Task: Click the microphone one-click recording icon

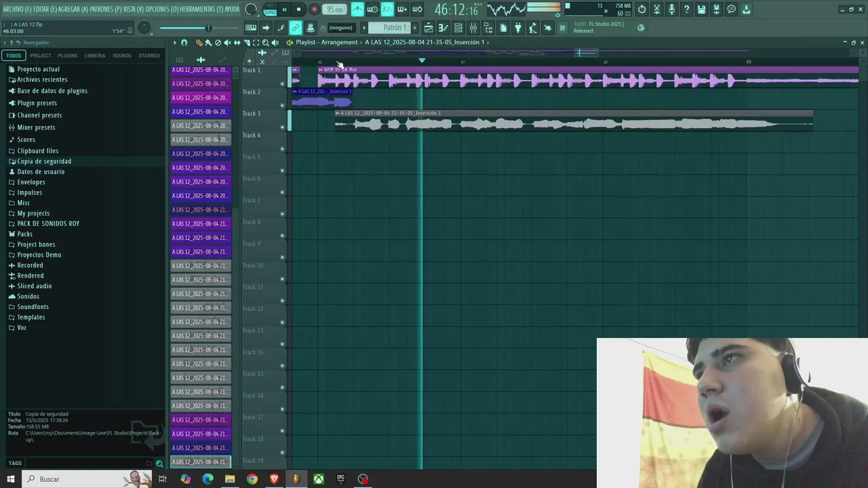Action: click(x=671, y=9)
